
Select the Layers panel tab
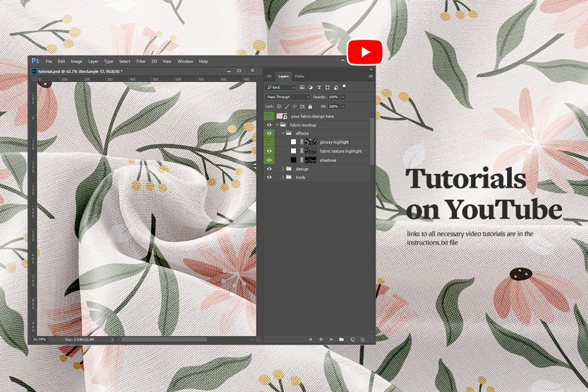[284, 76]
